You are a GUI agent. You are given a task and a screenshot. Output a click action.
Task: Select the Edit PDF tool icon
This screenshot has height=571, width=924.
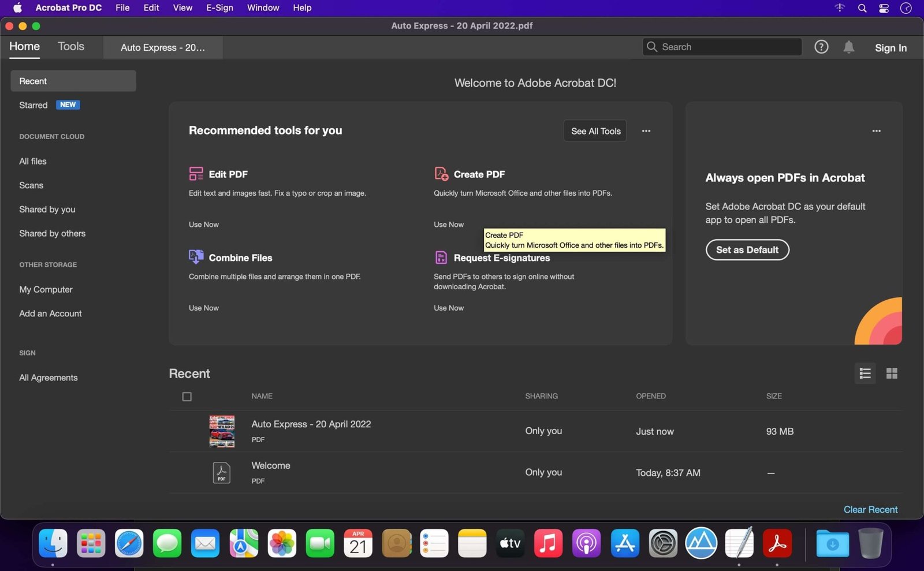point(196,173)
